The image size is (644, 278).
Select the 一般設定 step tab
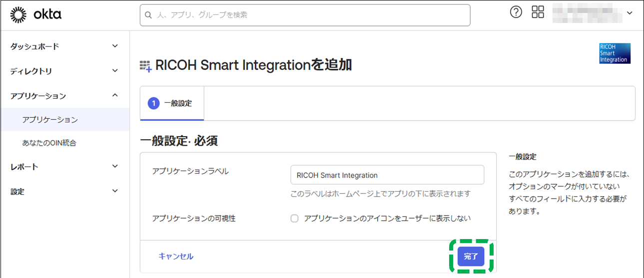pyautogui.click(x=172, y=103)
